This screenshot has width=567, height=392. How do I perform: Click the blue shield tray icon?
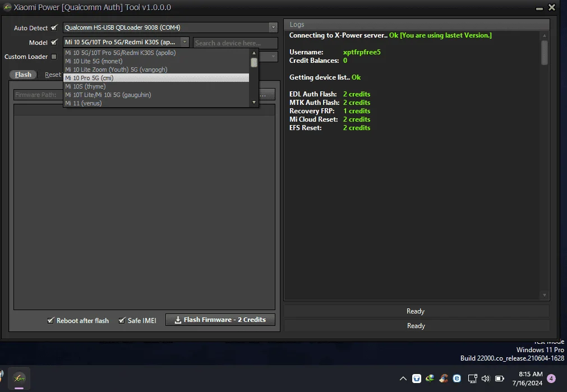[417, 379]
